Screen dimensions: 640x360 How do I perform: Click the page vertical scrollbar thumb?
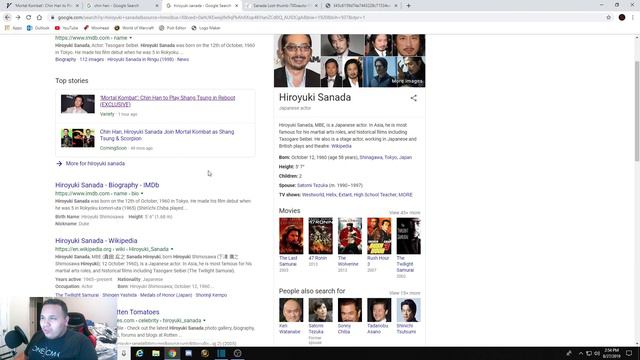[637, 111]
